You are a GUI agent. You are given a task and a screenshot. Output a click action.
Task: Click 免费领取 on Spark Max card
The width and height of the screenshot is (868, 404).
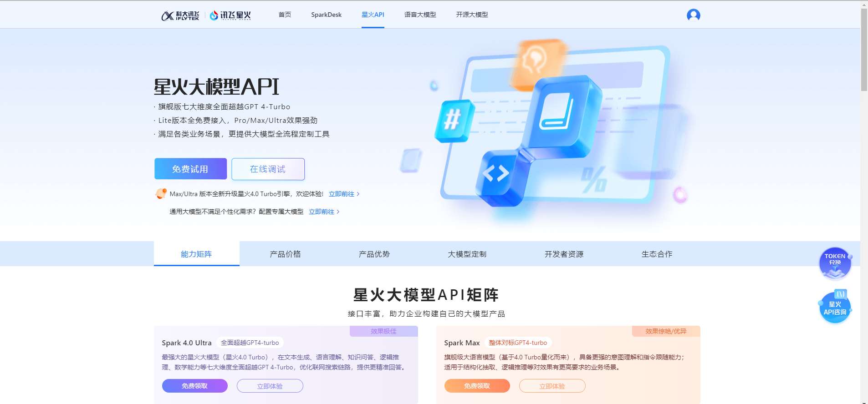(477, 386)
